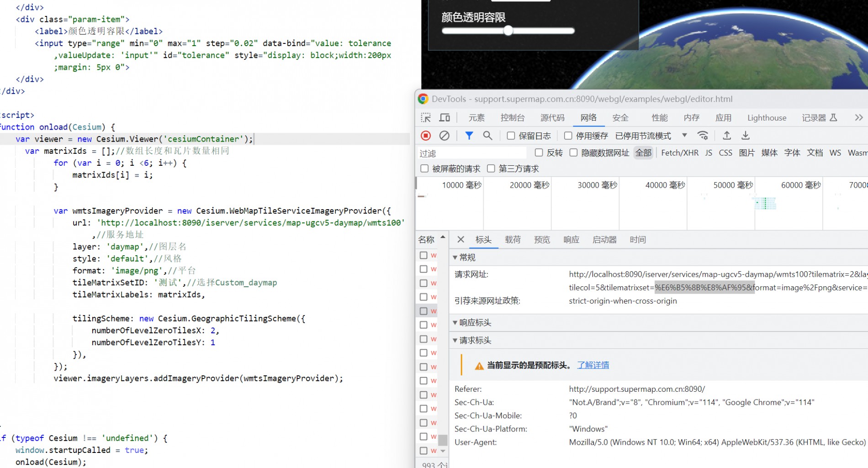Tick the last visible request row checkbox
This screenshot has width=868, height=468.
423,451
